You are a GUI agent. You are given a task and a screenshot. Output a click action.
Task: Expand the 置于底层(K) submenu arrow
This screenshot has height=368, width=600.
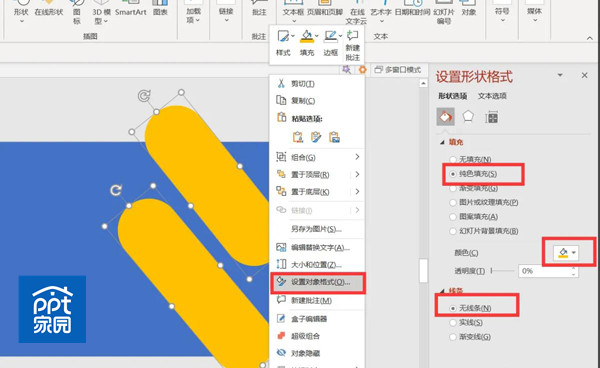(x=357, y=192)
